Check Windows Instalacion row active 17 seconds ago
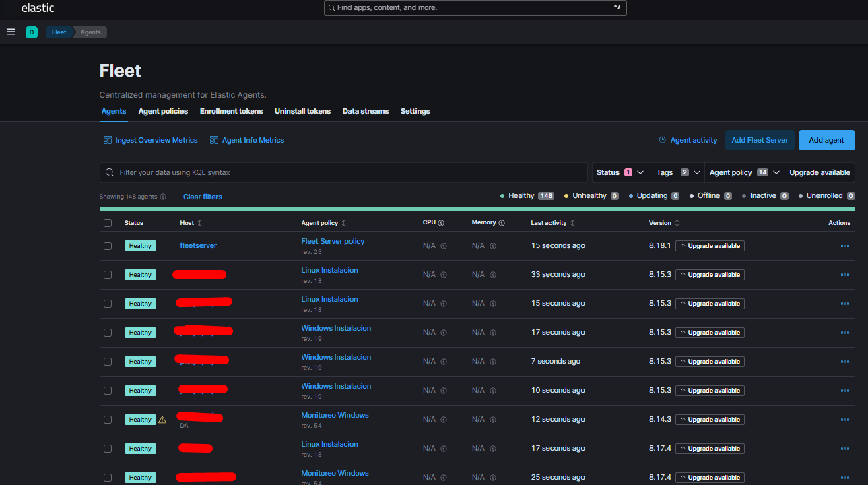The height and width of the screenshot is (485, 868). pos(108,333)
